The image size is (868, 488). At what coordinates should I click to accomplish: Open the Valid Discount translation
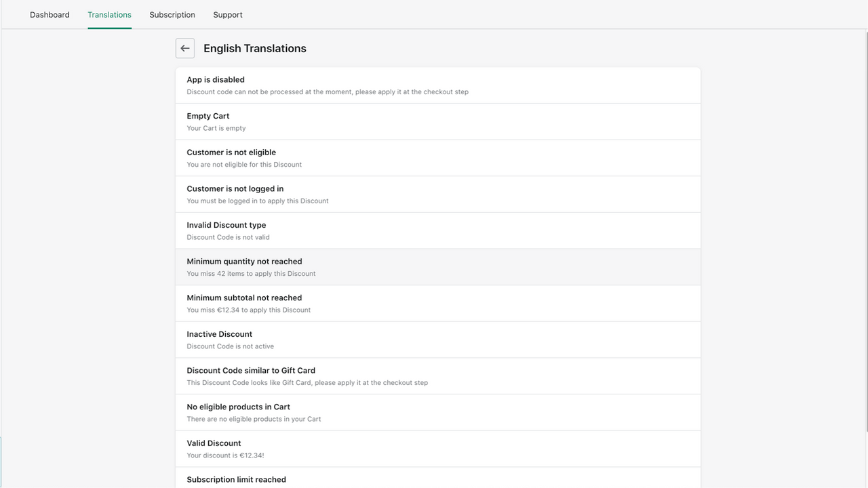tap(438, 448)
